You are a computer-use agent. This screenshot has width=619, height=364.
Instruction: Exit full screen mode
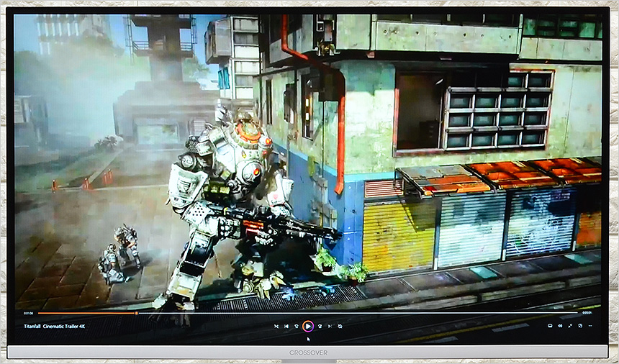click(569, 327)
